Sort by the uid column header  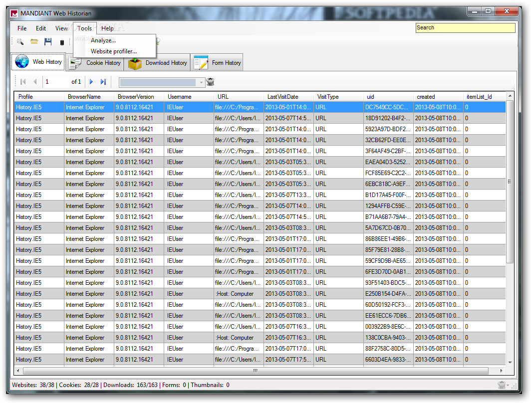[x=388, y=97]
